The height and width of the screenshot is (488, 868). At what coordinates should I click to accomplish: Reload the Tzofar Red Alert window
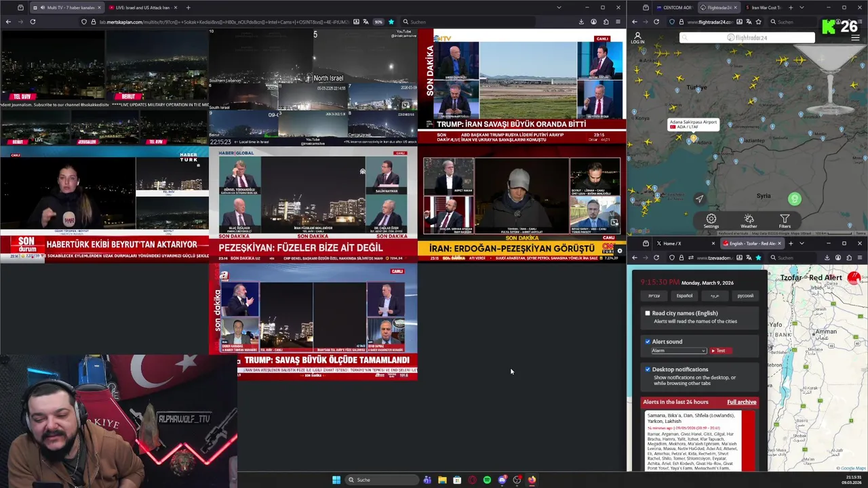[656, 258]
